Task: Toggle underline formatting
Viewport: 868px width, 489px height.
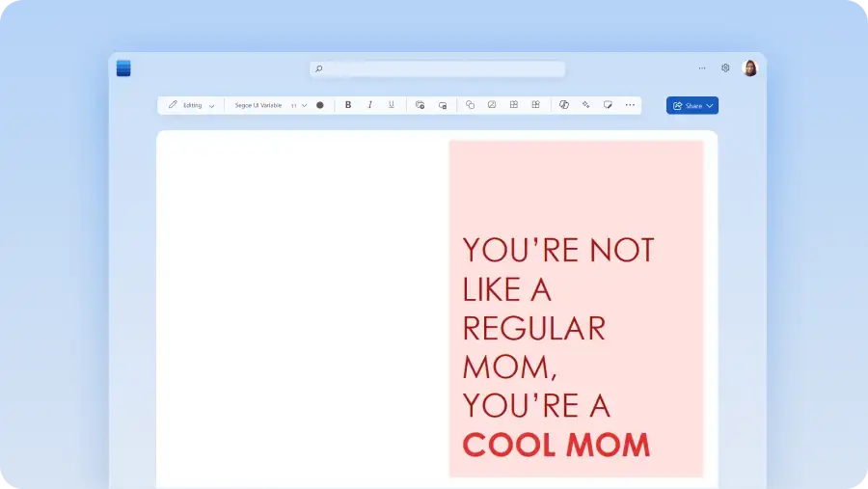Action: click(x=392, y=105)
